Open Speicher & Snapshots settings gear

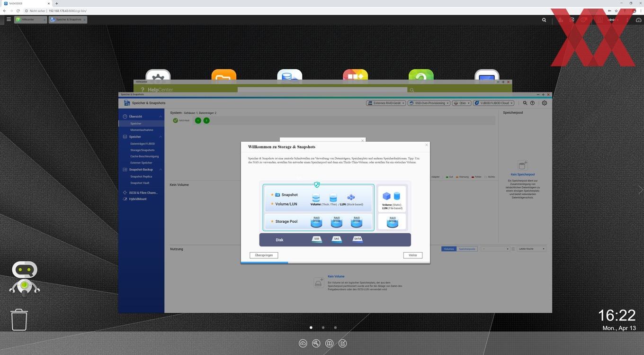(x=544, y=103)
